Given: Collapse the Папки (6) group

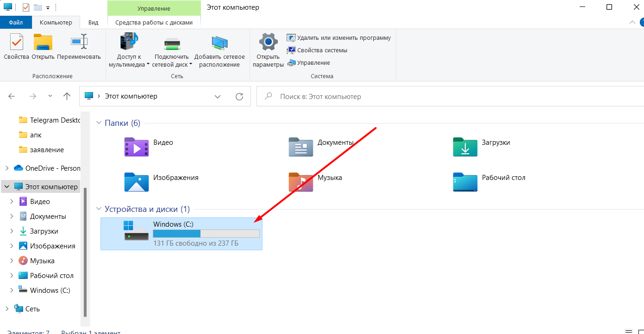Looking at the screenshot, I should (x=99, y=123).
